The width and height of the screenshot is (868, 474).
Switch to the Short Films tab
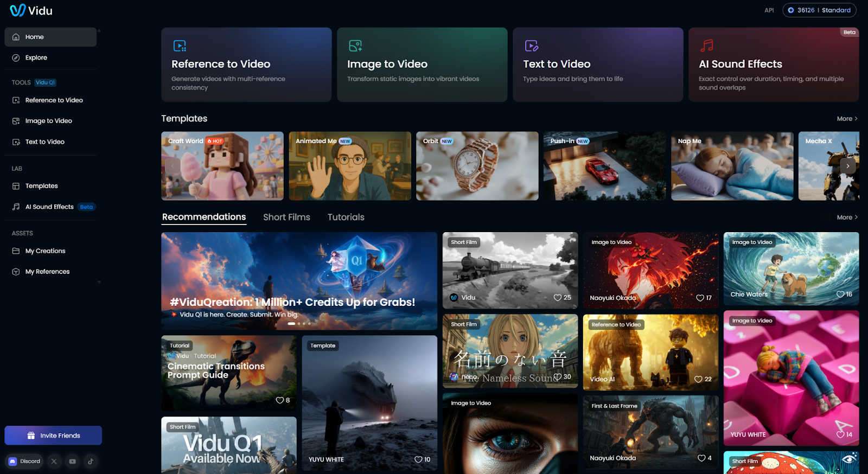(x=286, y=217)
